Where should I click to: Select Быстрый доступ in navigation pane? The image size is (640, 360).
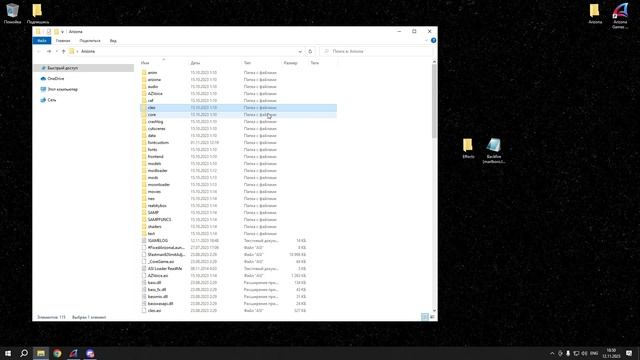(x=84, y=68)
